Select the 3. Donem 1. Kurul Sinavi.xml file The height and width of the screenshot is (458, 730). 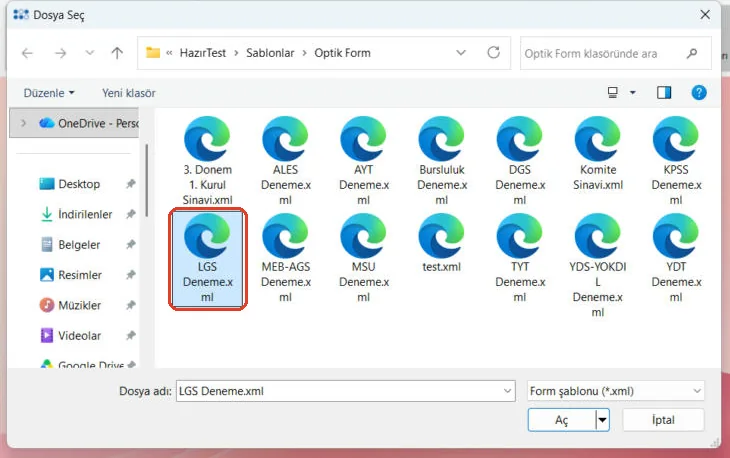[x=207, y=161]
